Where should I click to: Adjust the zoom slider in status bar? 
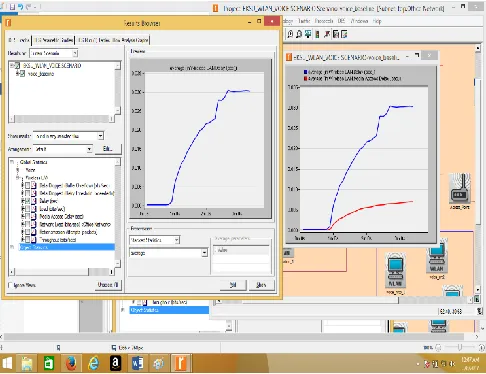[x=460, y=348]
